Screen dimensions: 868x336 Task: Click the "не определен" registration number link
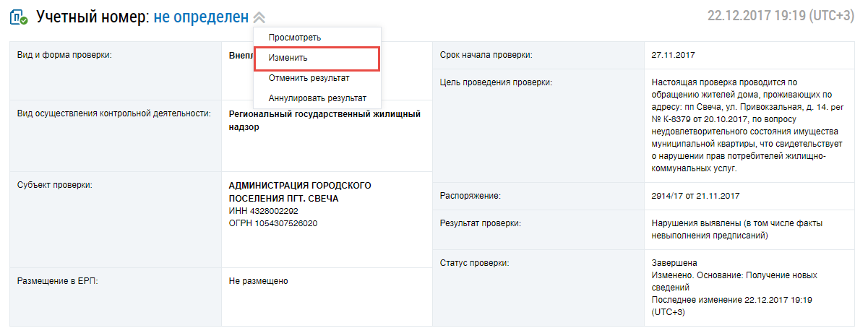pyautogui.click(x=201, y=17)
